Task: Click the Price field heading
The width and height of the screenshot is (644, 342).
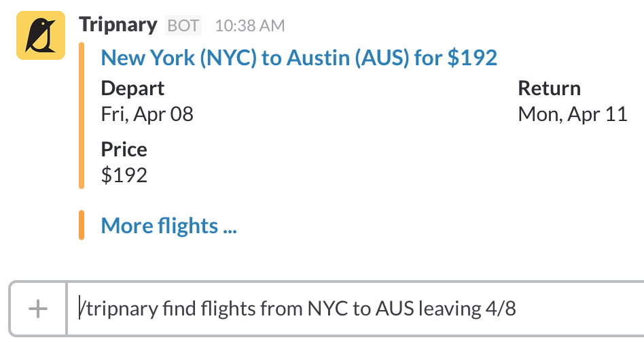Action: [124, 150]
